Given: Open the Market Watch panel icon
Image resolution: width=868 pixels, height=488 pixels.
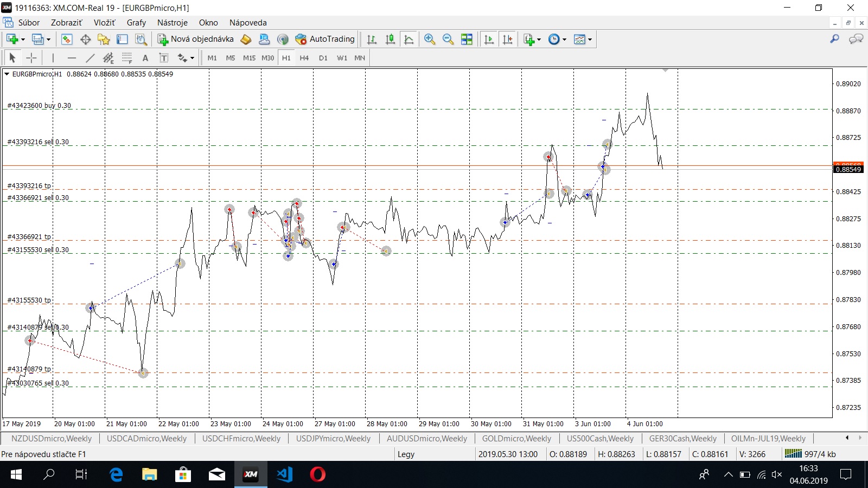Looking at the screenshot, I should click(x=67, y=39).
